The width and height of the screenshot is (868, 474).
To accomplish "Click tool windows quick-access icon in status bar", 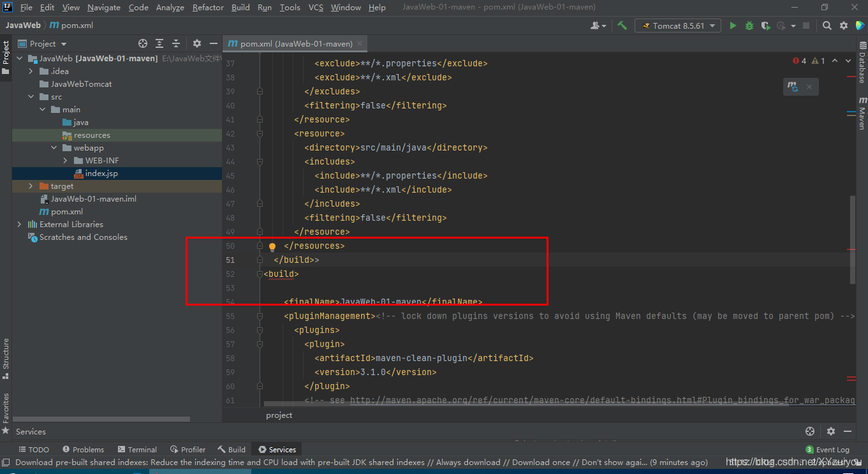I will click(6, 462).
